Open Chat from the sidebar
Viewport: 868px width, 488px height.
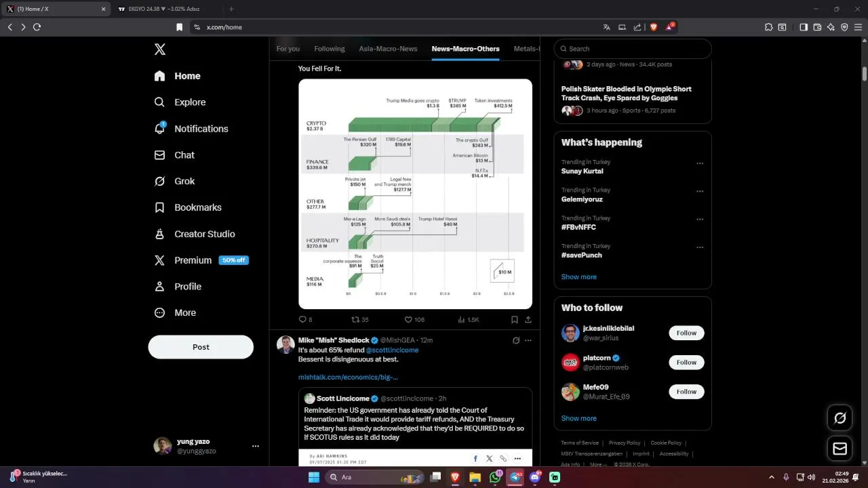click(x=175, y=155)
